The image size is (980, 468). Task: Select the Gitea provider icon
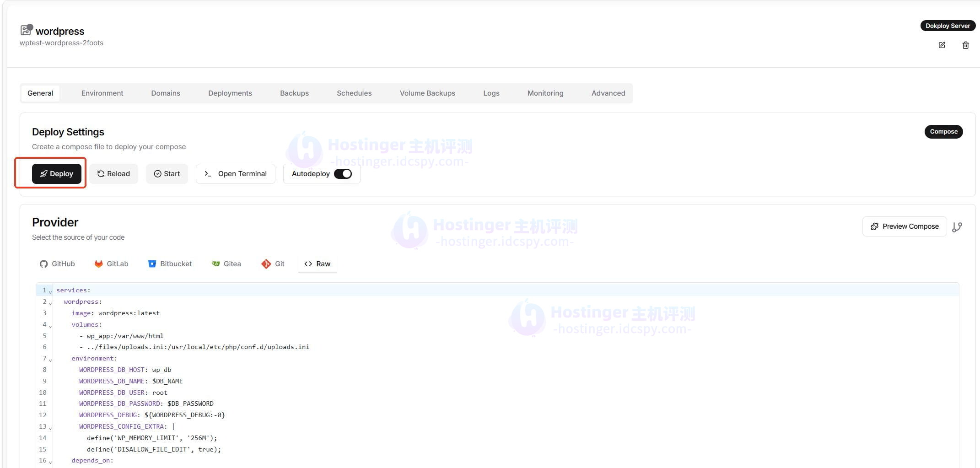pos(215,264)
